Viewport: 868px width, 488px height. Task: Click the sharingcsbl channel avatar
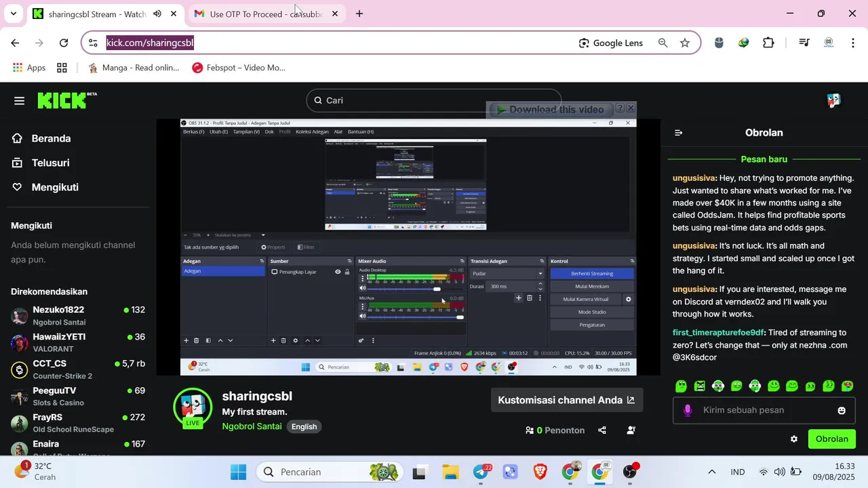tap(193, 407)
